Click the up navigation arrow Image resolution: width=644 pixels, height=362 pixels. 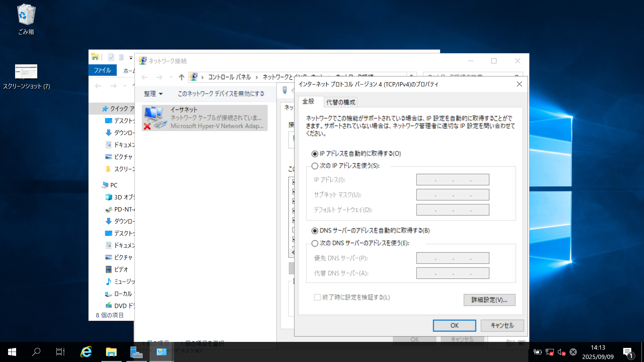pyautogui.click(x=181, y=77)
